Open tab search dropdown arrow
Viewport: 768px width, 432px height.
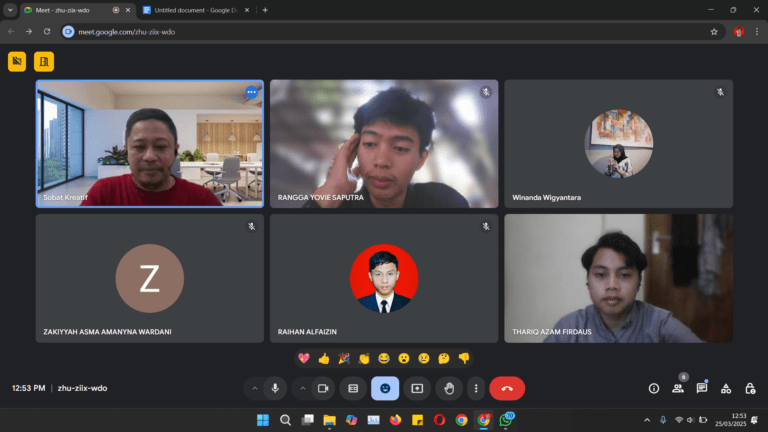10,10
